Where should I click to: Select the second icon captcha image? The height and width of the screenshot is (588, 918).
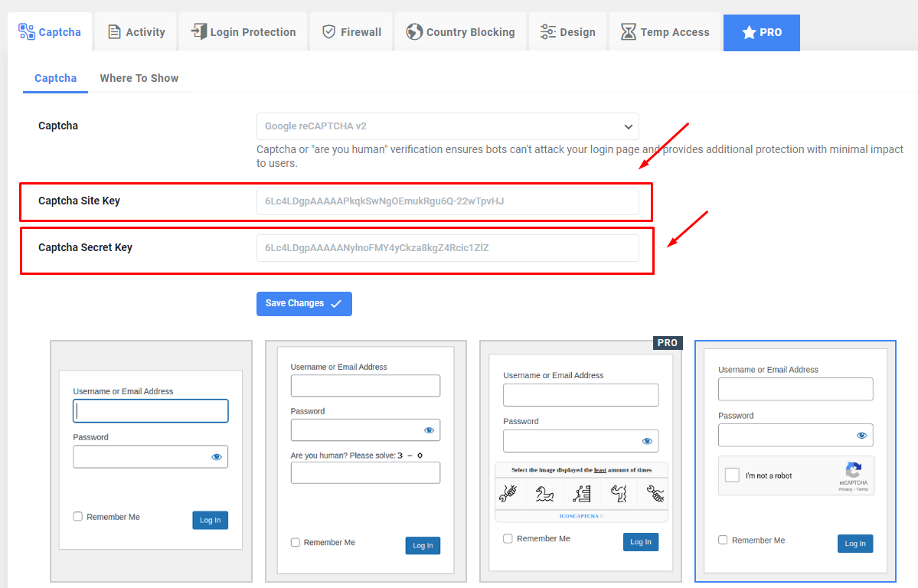(x=545, y=494)
